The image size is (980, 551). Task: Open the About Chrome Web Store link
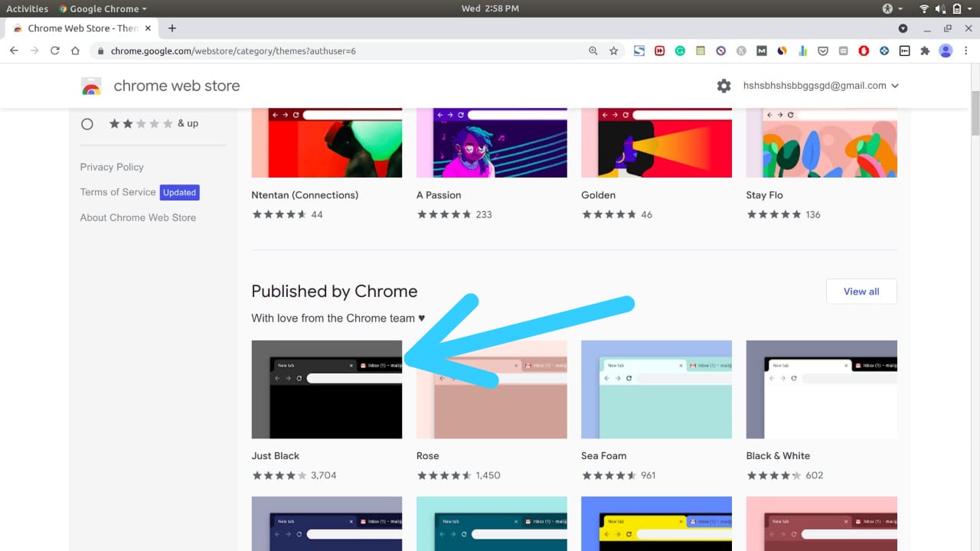click(x=138, y=217)
